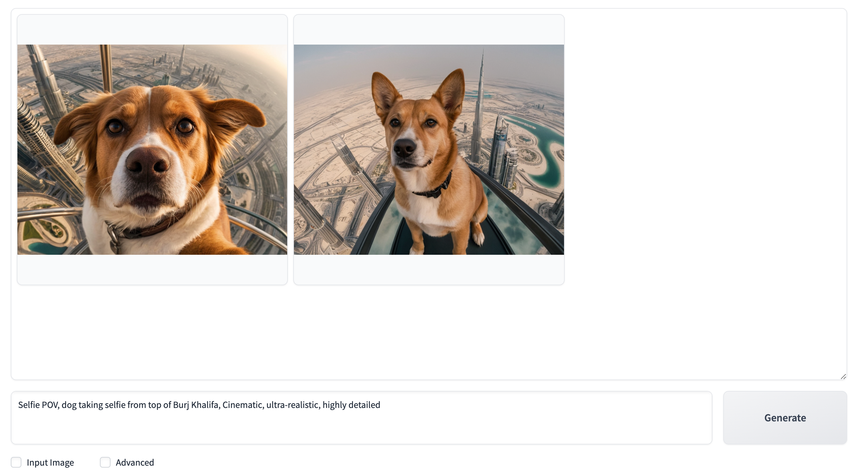Click the nose of the close-up dog image
The height and width of the screenshot is (474, 868).
click(x=147, y=163)
